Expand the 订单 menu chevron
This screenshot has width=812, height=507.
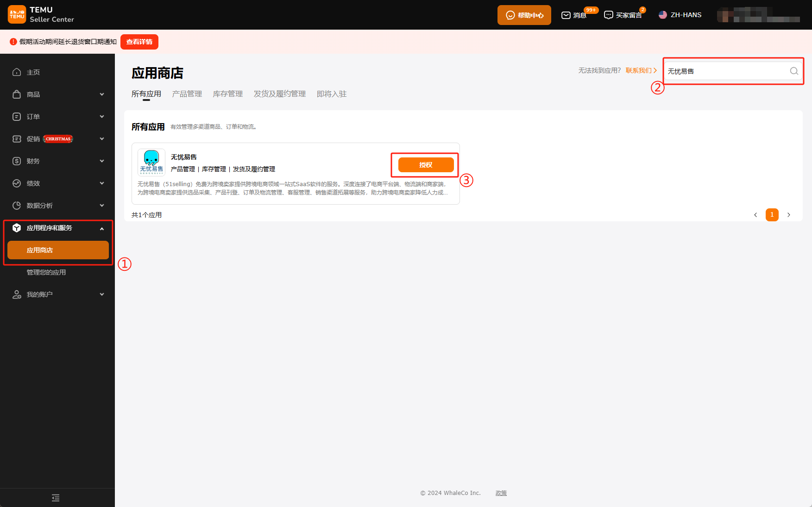pos(102,117)
